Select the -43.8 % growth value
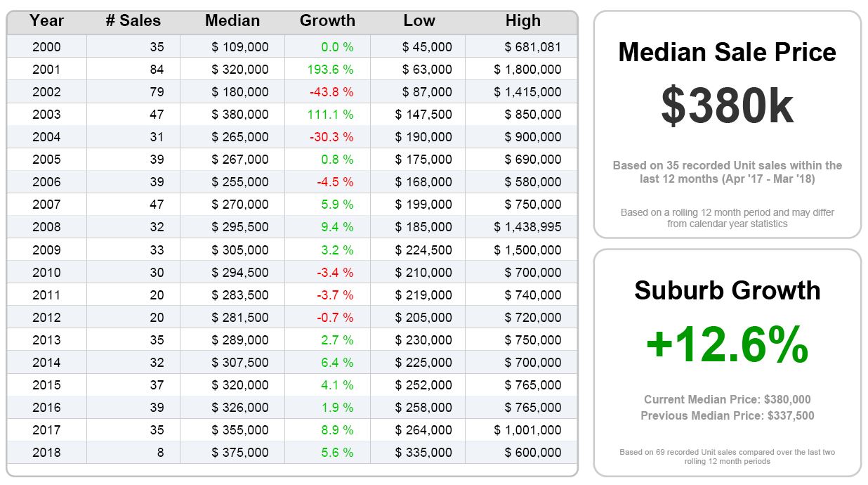 [x=331, y=92]
